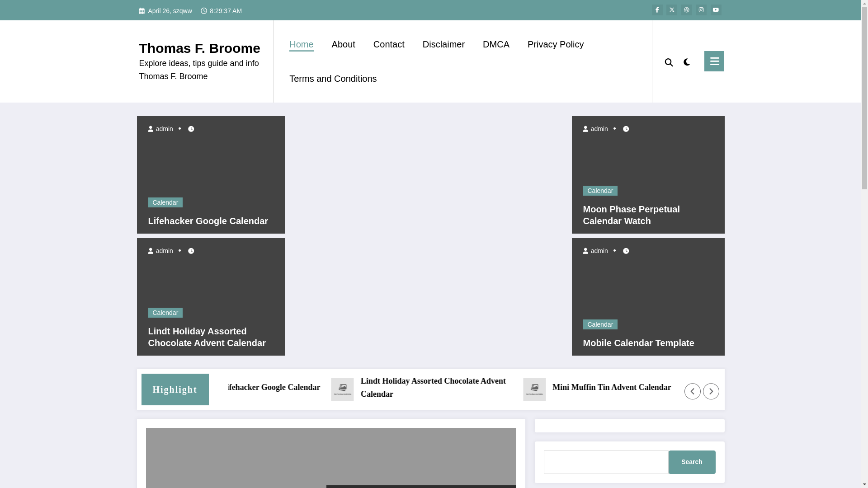Open the X (Twitter) social icon
This screenshot has height=488, width=868.
tap(672, 10)
